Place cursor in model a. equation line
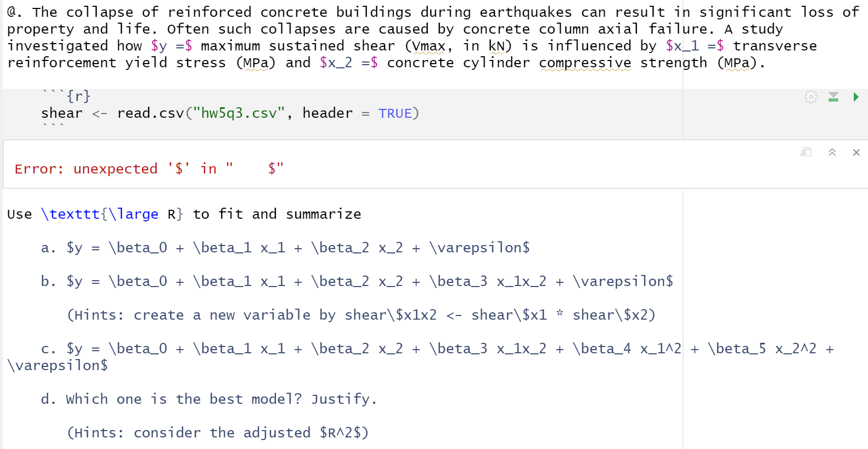868x449 pixels. [285, 248]
